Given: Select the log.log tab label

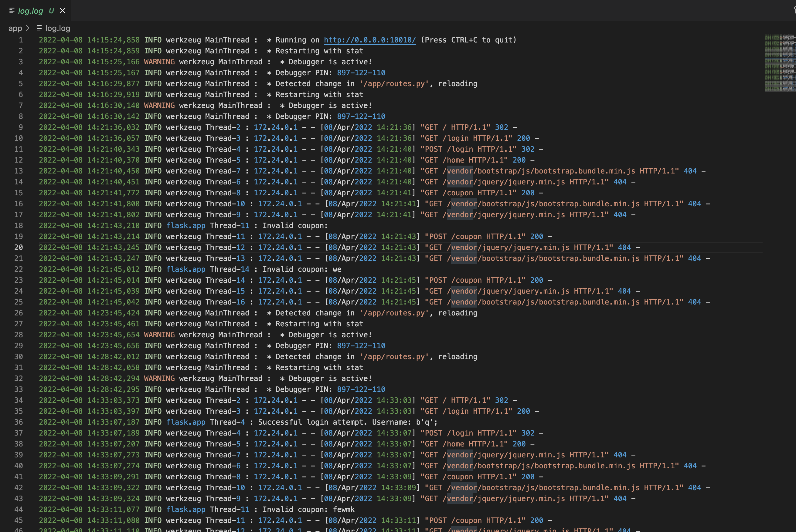Looking at the screenshot, I should click(31, 11).
